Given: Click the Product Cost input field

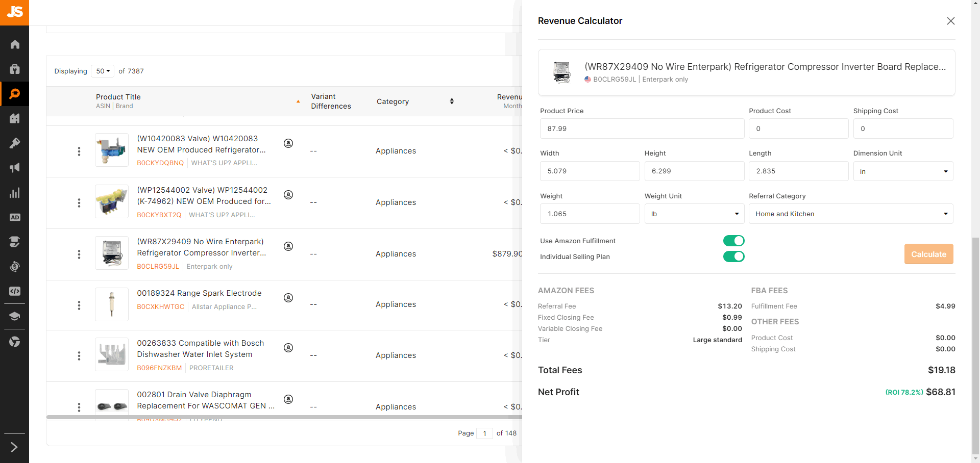Looking at the screenshot, I should point(798,128).
